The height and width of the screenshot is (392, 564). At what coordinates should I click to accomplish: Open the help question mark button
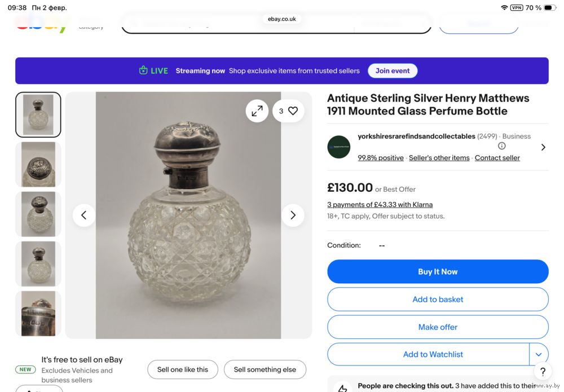point(543,371)
